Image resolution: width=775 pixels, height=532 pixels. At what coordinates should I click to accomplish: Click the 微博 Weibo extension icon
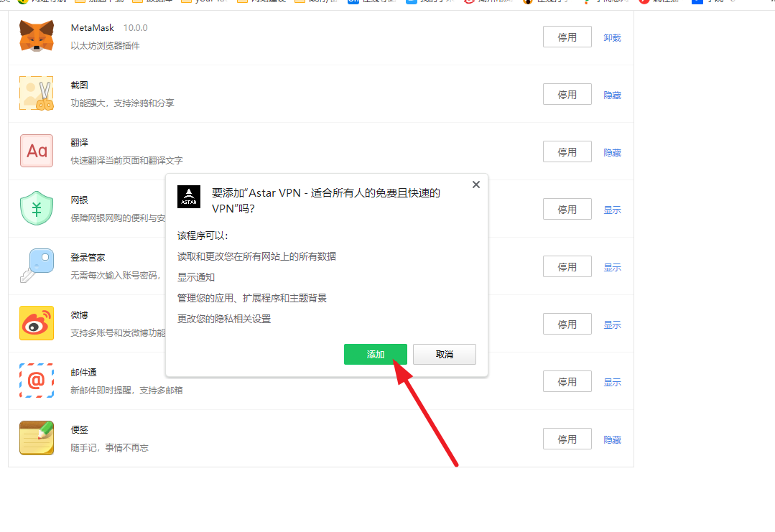37,323
